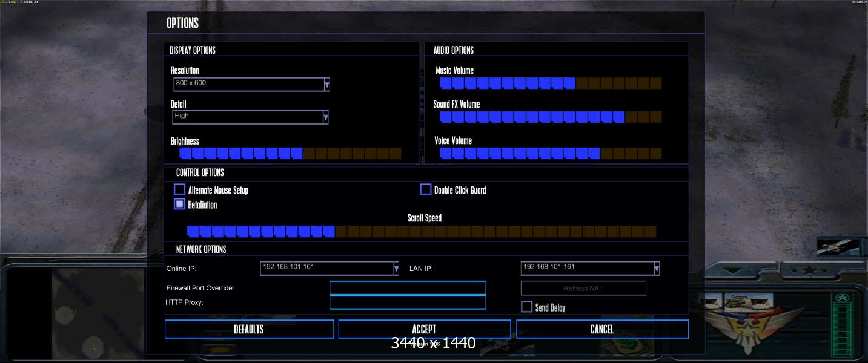Viewport: 868px width, 363px height.
Task: Click Cancel to discard options
Action: point(602,329)
